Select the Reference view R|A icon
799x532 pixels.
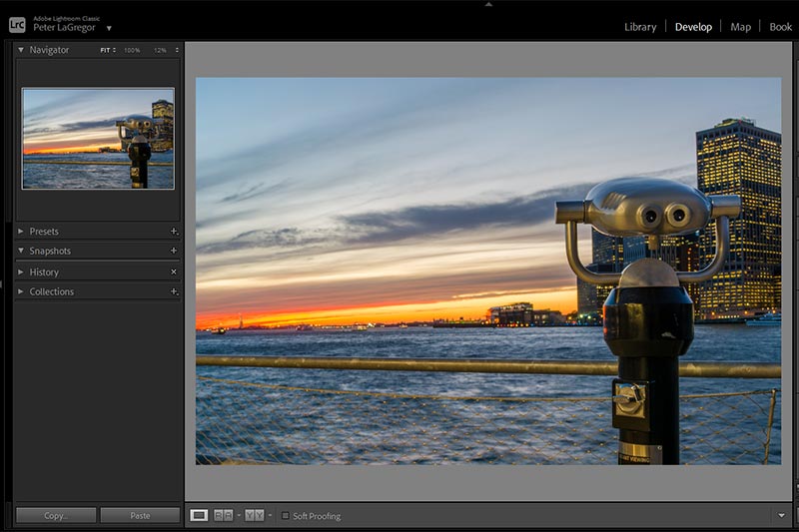(224, 515)
